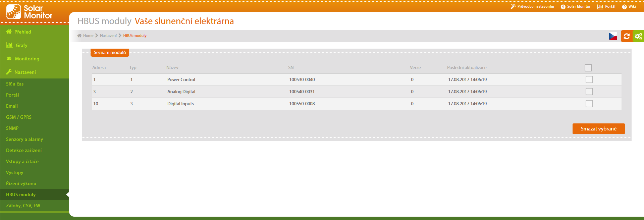
Task: Click the Home icon in breadcrumb
Action: tap(79, 36)
